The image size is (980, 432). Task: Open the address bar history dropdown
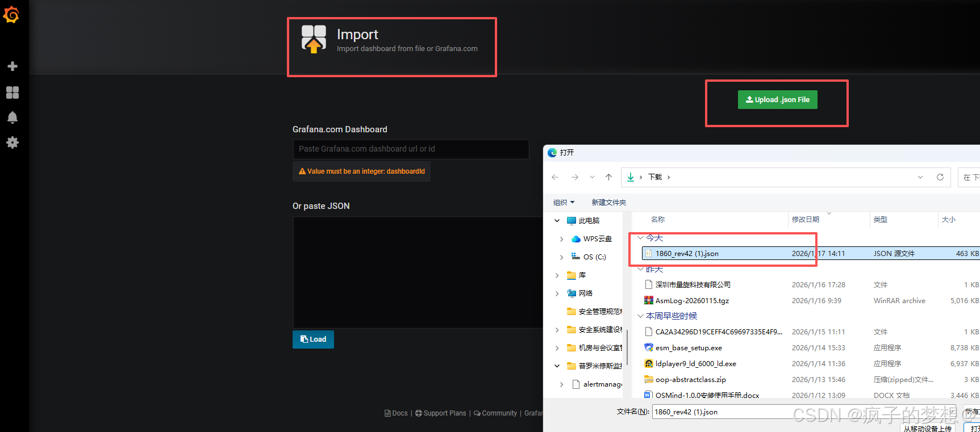[920, 177]
